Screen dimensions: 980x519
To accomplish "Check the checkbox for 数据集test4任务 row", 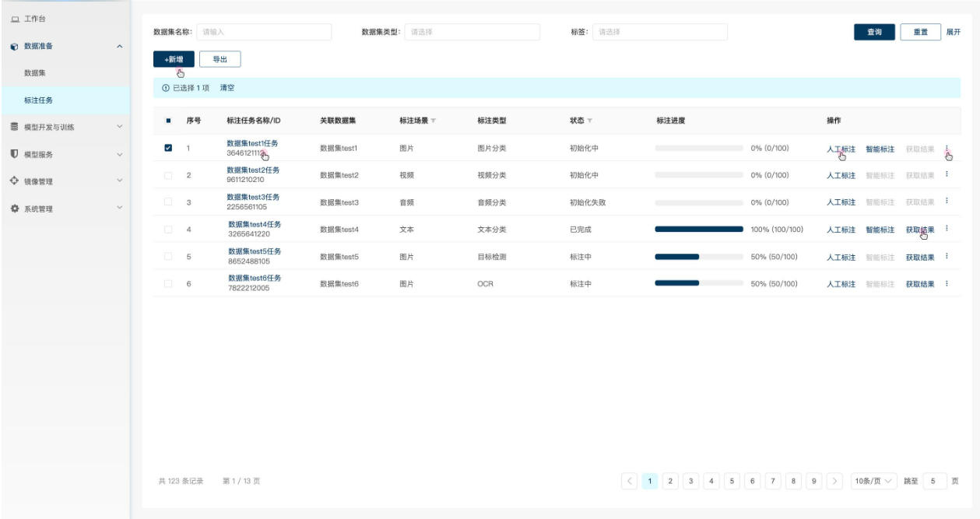I will click(169, 230).
